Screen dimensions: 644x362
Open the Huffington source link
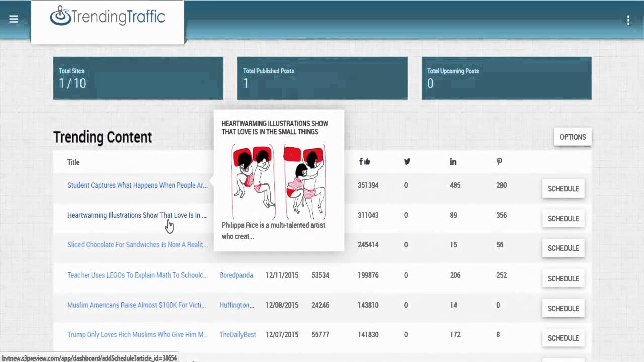(236, 305)
